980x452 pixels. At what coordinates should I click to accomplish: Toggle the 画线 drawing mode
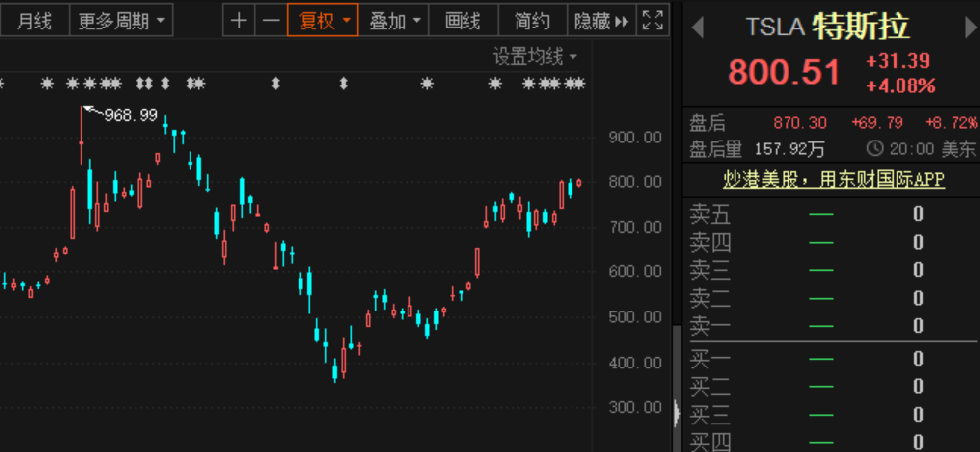462,20
